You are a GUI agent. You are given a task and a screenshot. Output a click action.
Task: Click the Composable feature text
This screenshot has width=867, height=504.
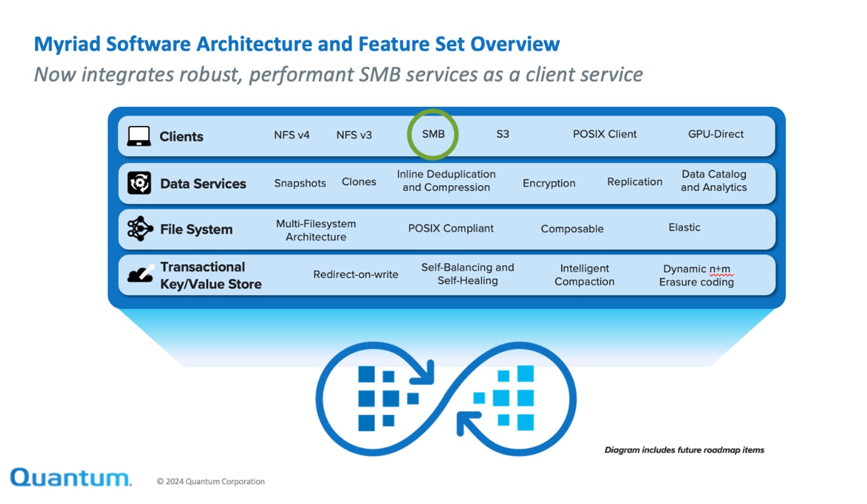click(x=572, y=229)
